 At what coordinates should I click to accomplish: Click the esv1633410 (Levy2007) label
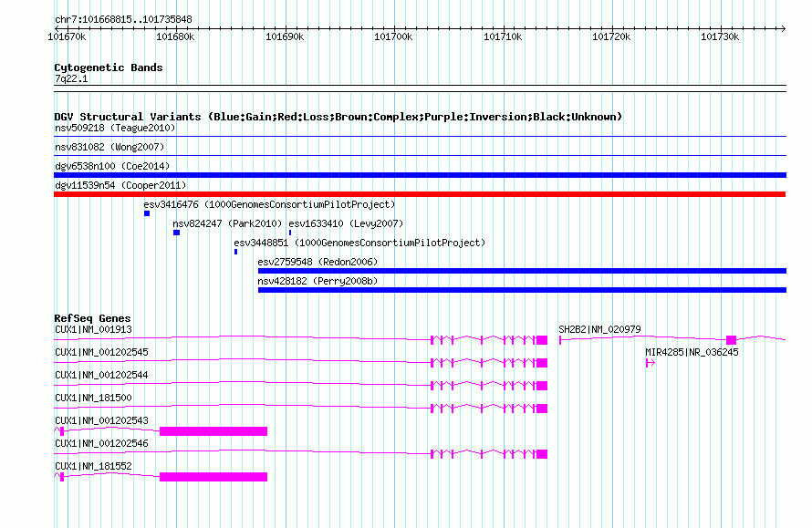(346, 223)
